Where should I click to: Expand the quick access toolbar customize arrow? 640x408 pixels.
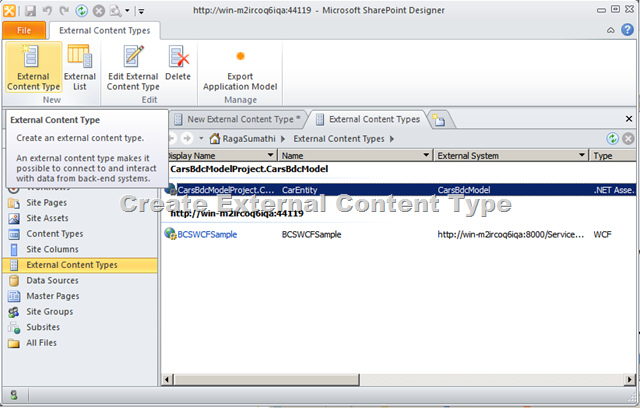[x=141, y=11]
